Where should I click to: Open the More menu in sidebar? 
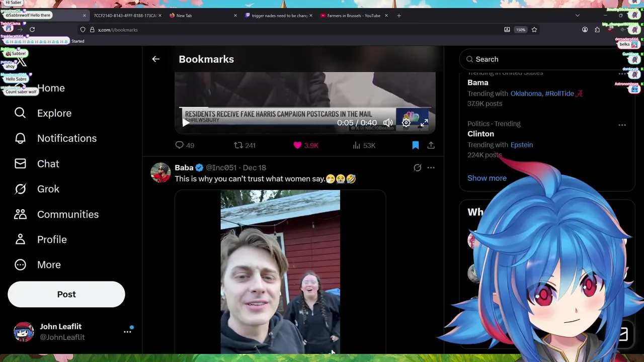click(49, 264)
